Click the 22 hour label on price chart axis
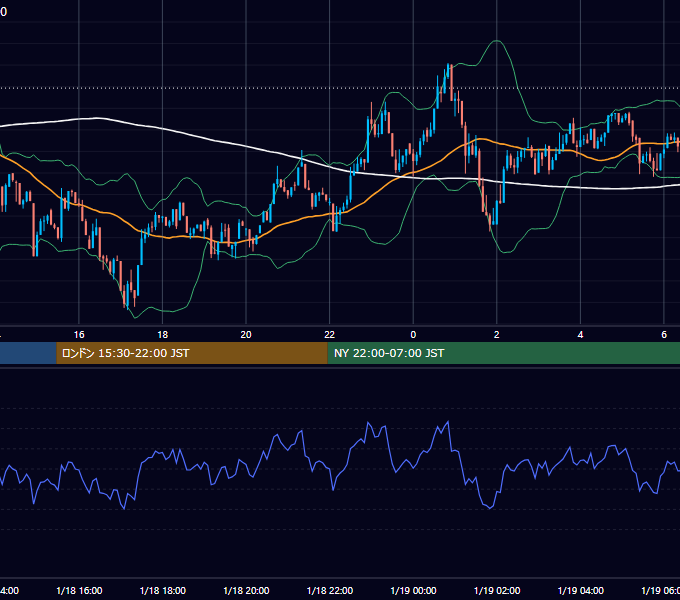 point(330,335)
